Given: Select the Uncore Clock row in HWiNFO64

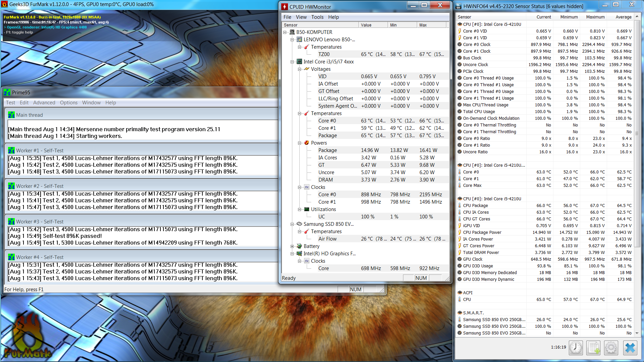Looking at the screenshot, I should 545,65.
